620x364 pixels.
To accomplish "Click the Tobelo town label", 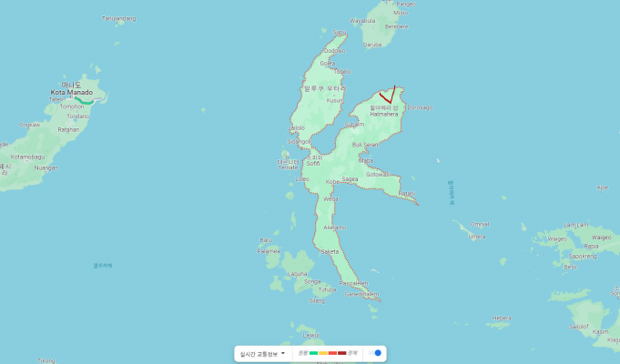I will [x=342, y=71].
